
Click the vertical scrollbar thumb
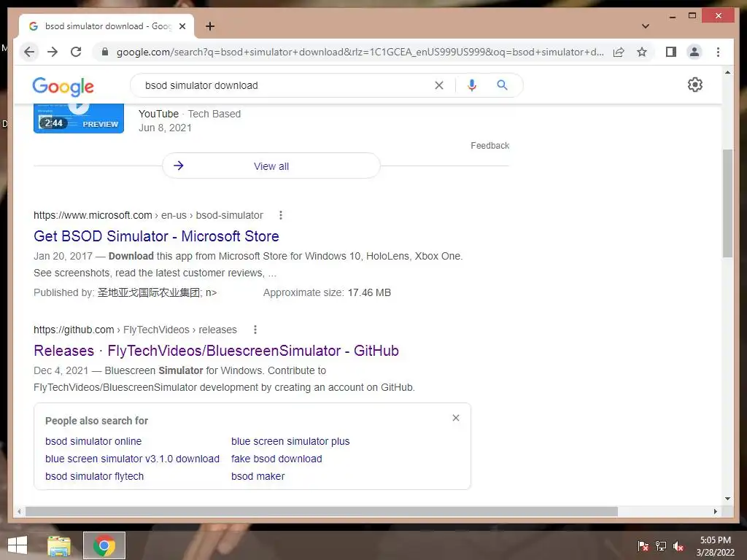(727, 203)
